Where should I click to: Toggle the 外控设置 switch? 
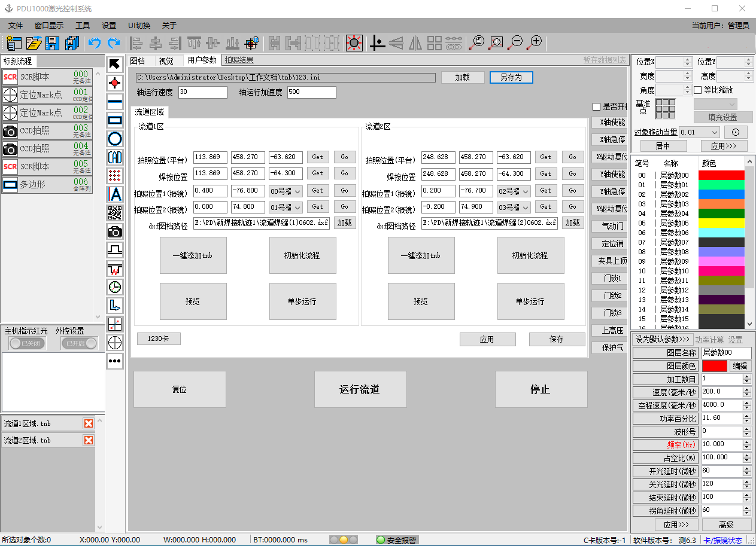(80, 343)
